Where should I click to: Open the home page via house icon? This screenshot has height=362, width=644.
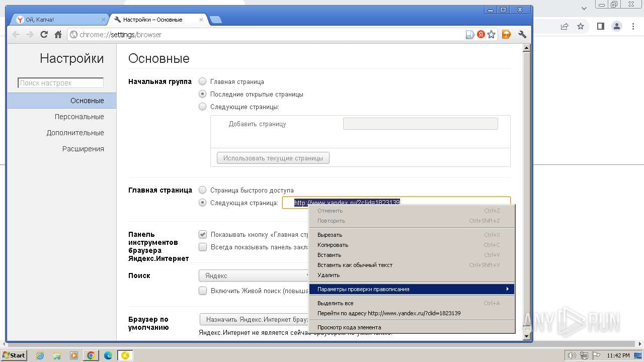pos(58,34)
